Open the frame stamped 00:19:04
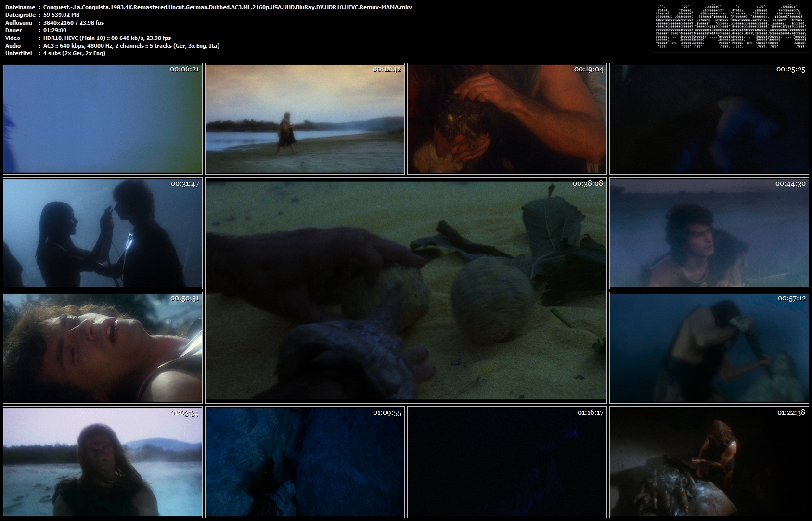The width and height of the screenshot is (812, 521). pyautogui.click(x=507, y=118)
